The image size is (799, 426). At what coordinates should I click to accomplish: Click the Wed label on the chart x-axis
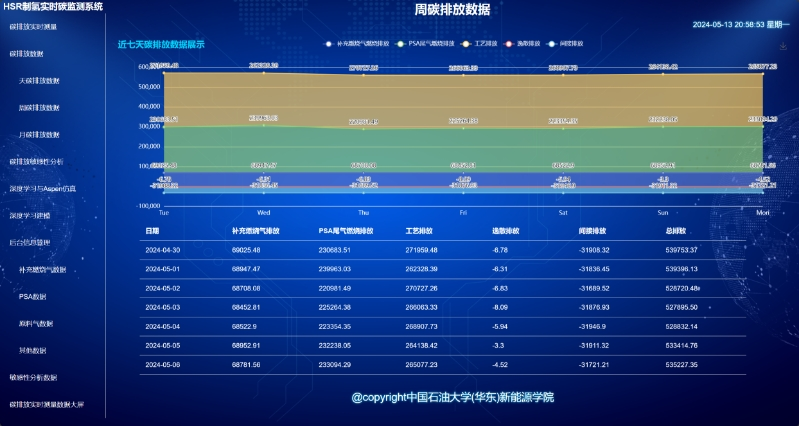pyautogui.click(x=263, y=212)
